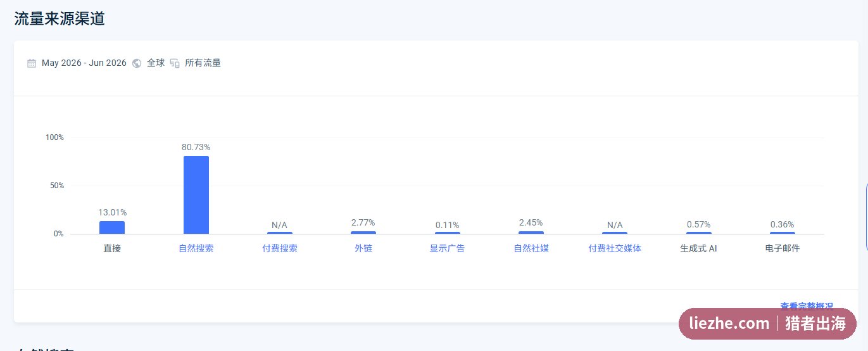Open the 付费搜索 channel link

(x=280, y=248)
